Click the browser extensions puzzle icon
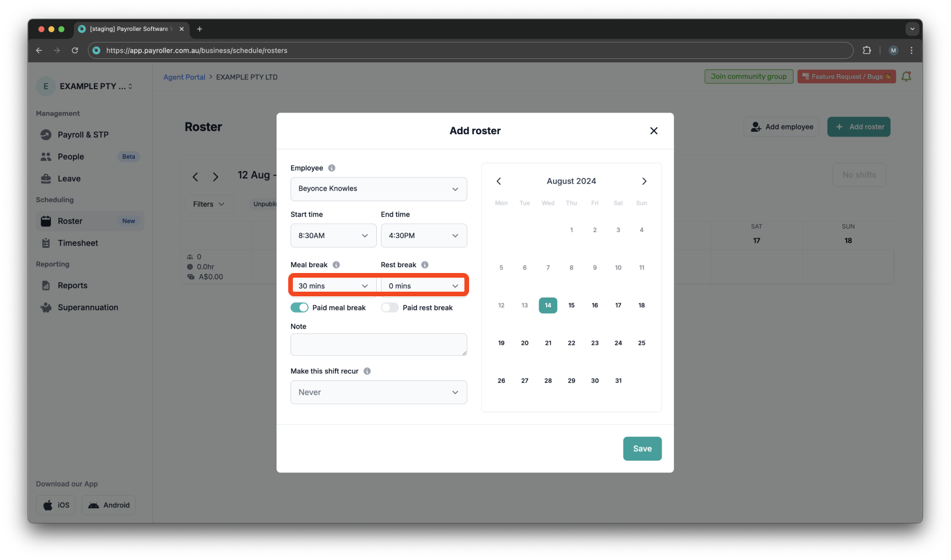This screenshot has width=951, height=560. click(x=866, y=50)
